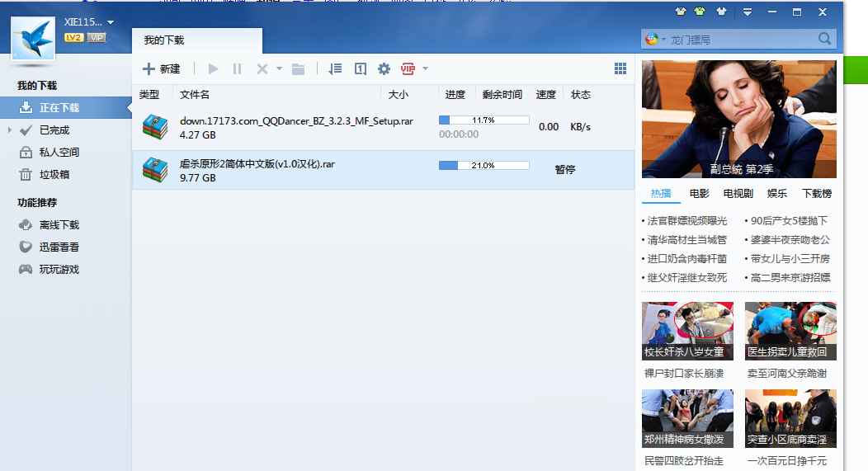Expand the delete button dropdown arrow

point(279,69)
